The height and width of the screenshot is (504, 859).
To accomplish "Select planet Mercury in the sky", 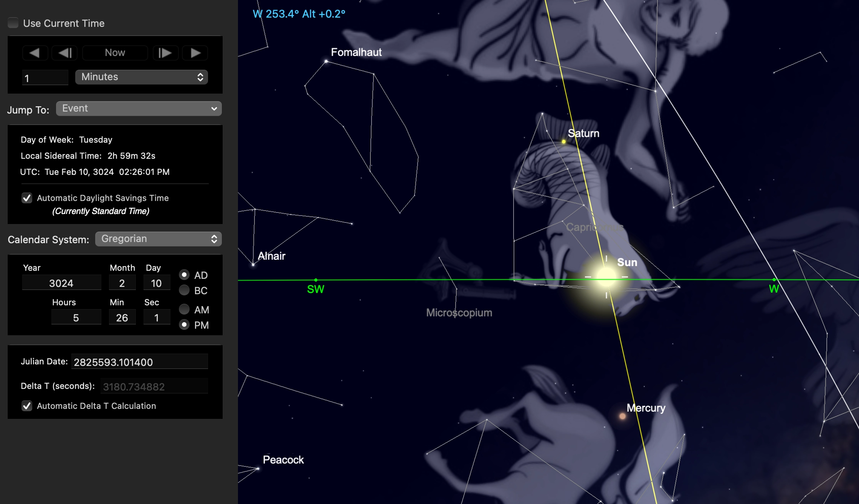I will 623,416.
